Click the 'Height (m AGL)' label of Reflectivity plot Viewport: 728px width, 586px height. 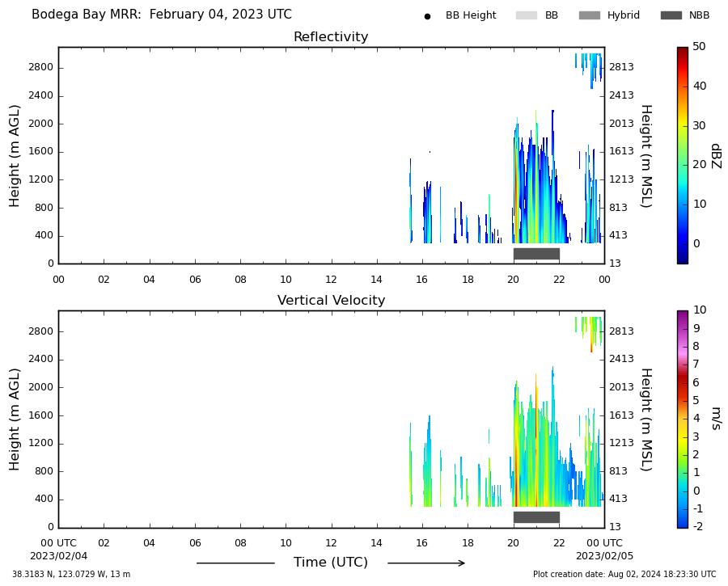click(x=15, y=156)
